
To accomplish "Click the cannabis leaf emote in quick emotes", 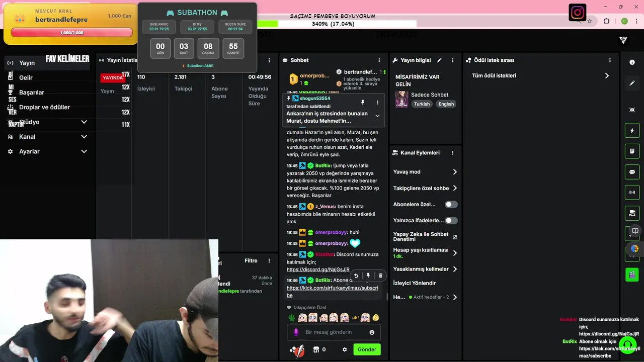I will [x=292, y=318].
